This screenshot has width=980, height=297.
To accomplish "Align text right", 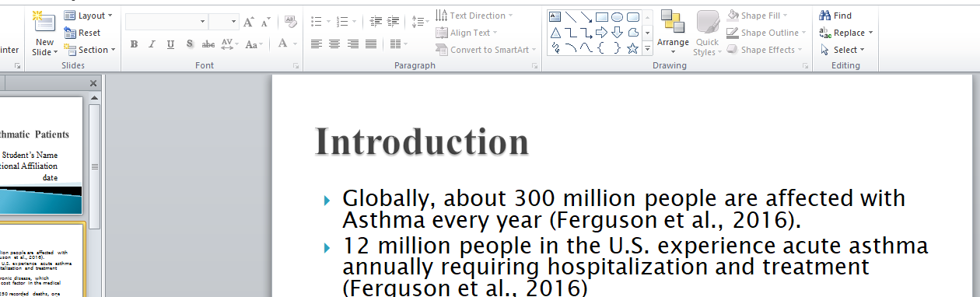I will (353, 44).
